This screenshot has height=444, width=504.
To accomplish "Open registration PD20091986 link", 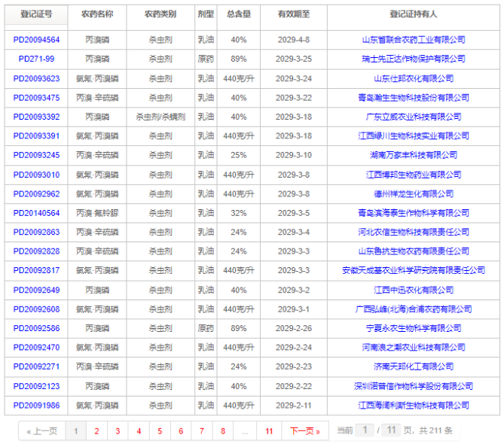I will [36, 405].
